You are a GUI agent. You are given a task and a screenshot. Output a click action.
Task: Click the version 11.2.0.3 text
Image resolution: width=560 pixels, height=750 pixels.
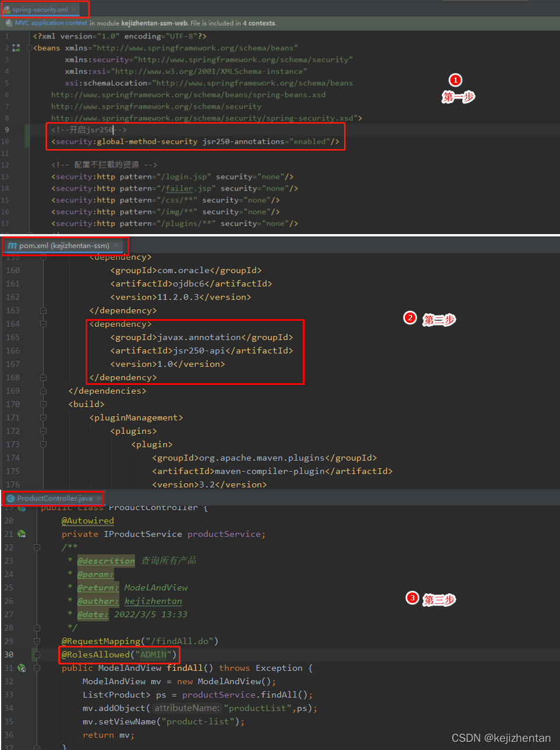pos(179,297)
